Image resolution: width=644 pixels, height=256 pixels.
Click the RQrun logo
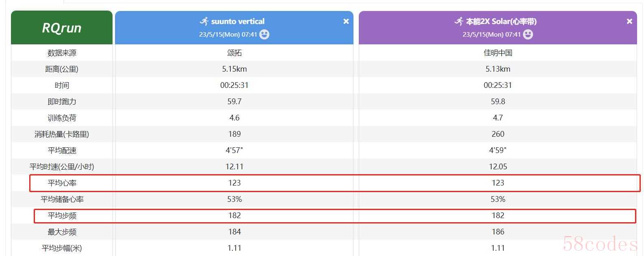[62, 28]
